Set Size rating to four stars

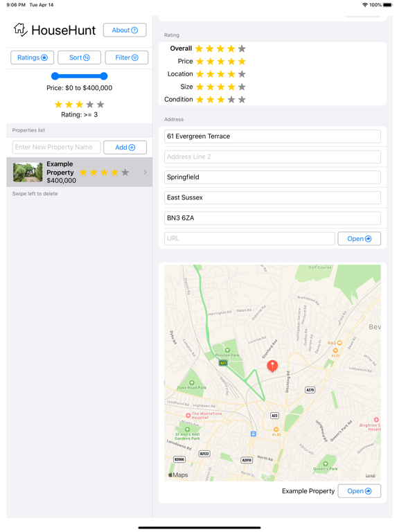[x=231, y=87]
